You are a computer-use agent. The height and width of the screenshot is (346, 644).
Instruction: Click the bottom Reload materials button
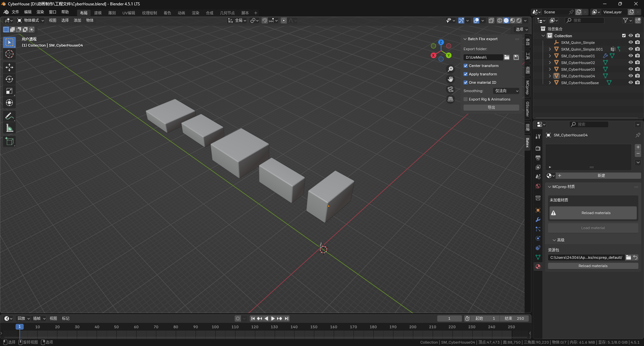tap(593, 266)
